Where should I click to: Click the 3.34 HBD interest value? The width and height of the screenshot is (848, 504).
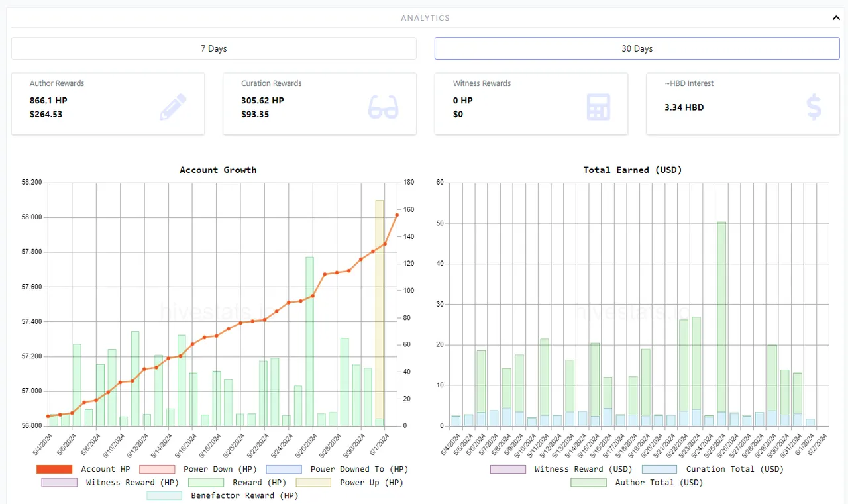pyautogui.click(x=684, y=107)
